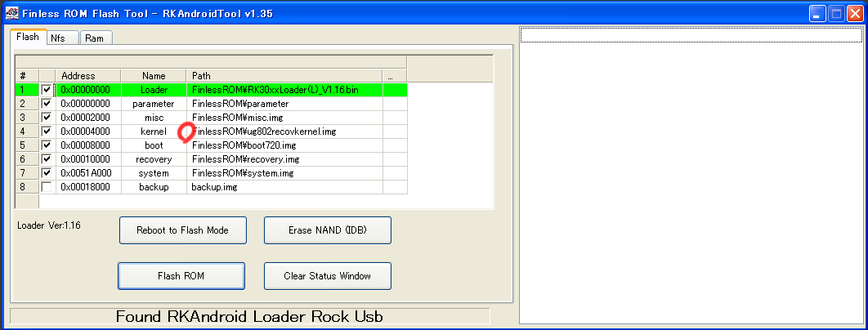This screenshot has height=330, width=868.
Task: Select the FinlessROM¥recovery.img path cell
Action: (x=284, y=159)
